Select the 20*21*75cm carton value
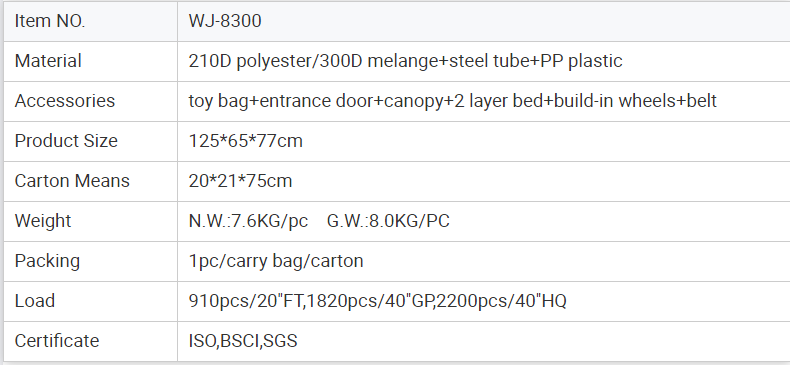 pos(240,181)
